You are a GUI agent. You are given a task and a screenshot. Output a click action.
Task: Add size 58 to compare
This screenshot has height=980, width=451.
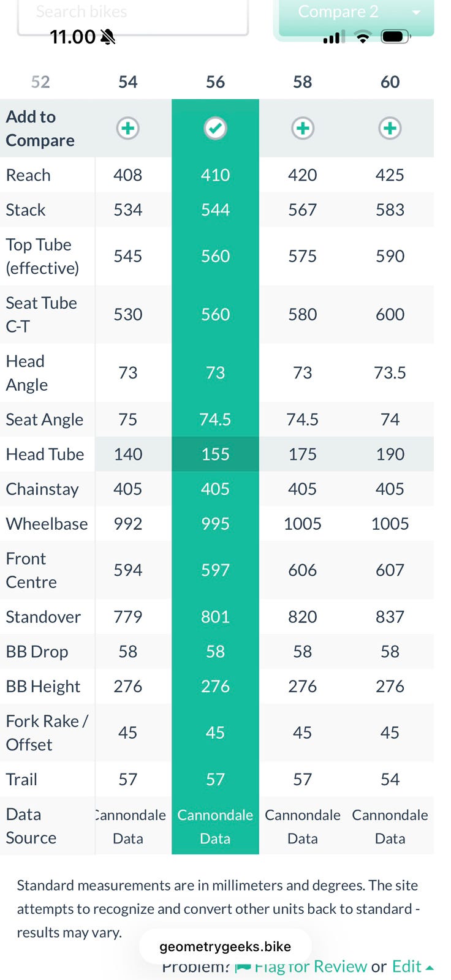(x=303, y=129)
